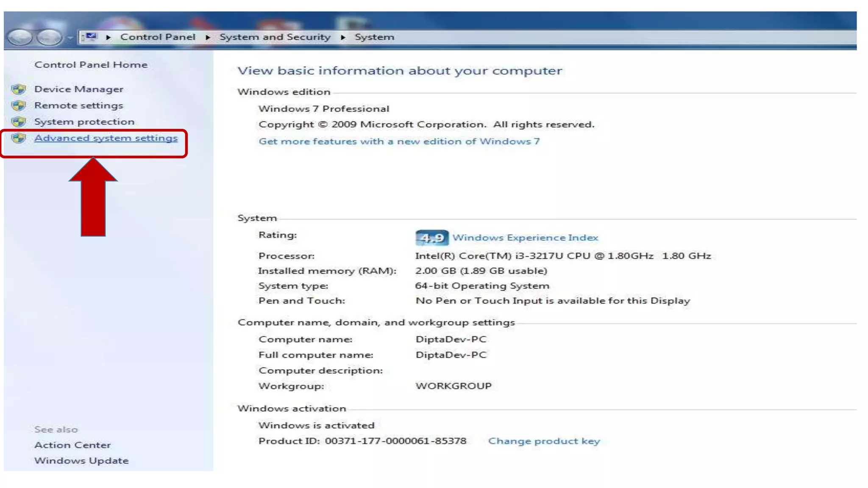Open Control Panel Home

[91, 65]
